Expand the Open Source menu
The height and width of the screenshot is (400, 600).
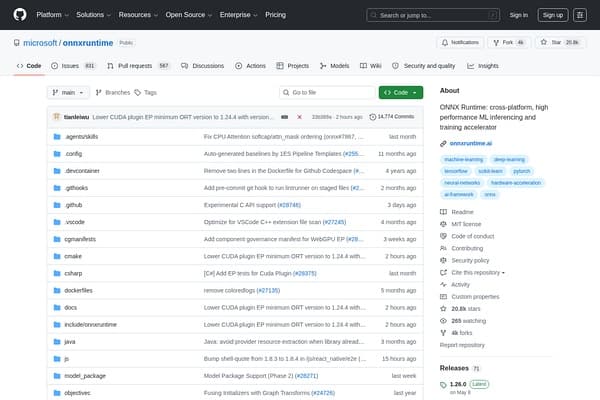coord(189,15)
